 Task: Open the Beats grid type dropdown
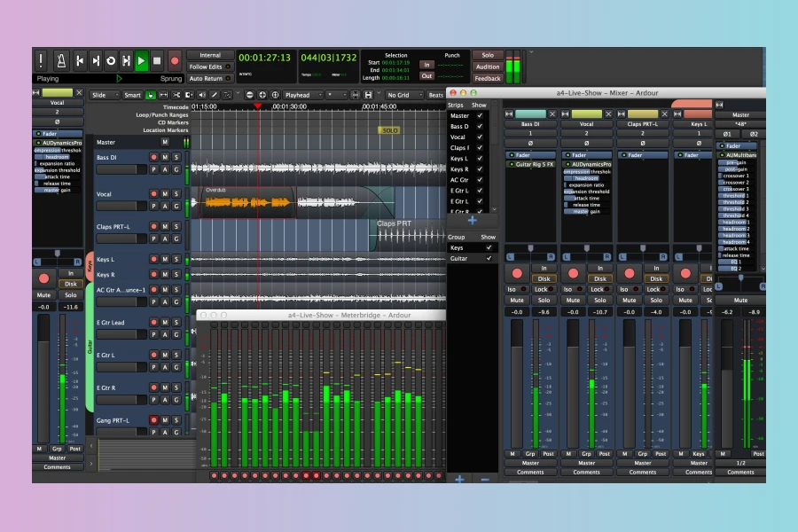pyautogui.click(x=435, y=95)
